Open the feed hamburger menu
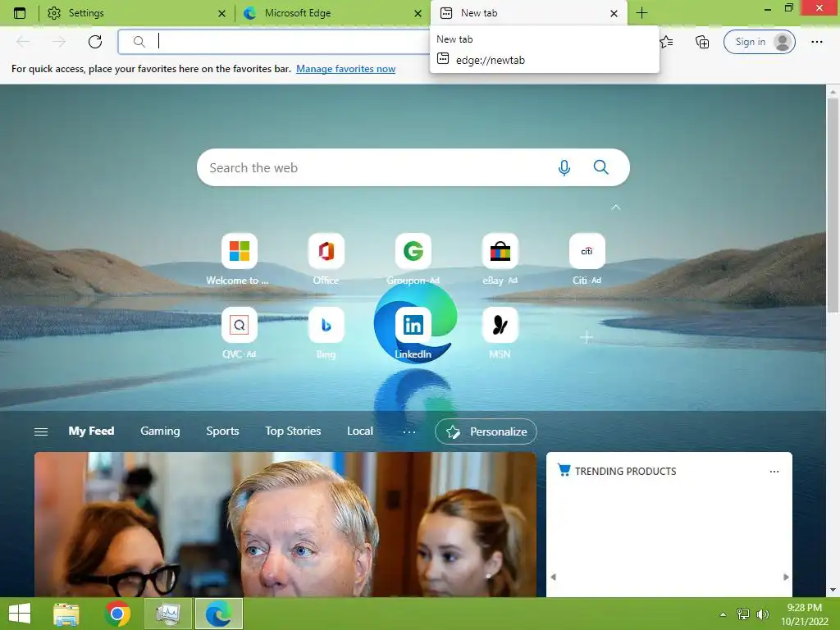Viewport: 840px width, 630px height. pos(41,431)
